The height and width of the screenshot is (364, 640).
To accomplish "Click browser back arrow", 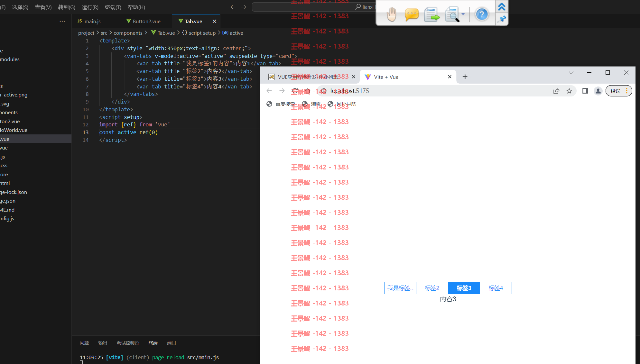I will (x=269, y=91).
